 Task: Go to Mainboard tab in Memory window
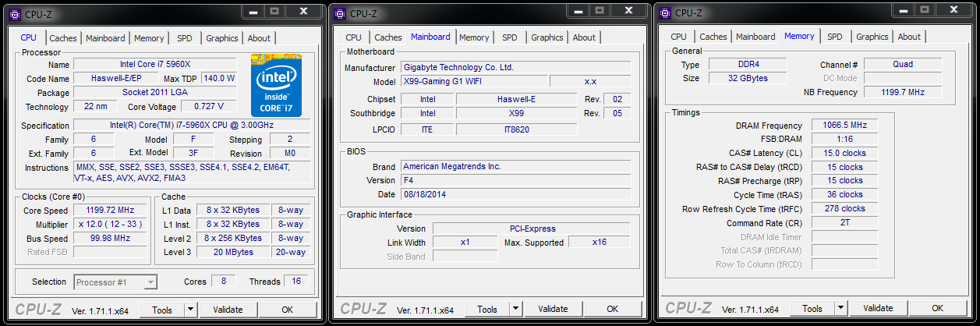point(755,37)
